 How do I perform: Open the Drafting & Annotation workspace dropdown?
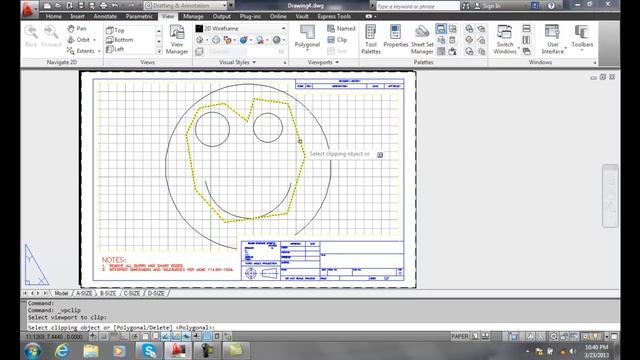pyautogui.click(x=185, y=6)
